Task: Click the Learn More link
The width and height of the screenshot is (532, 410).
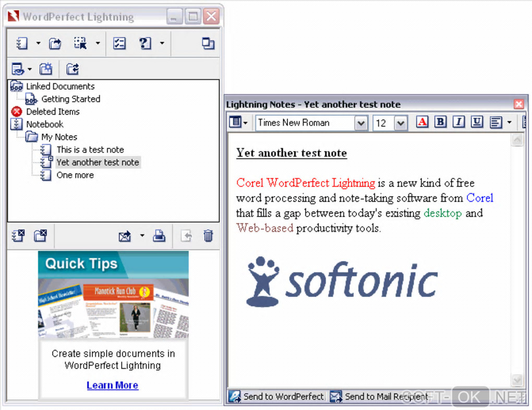Action: (x=112, y=386)
